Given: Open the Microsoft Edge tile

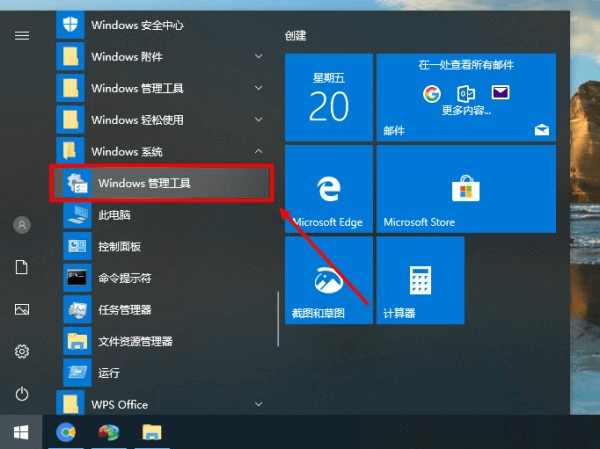Looking at the screenshot, I should (x=329, y=189).
